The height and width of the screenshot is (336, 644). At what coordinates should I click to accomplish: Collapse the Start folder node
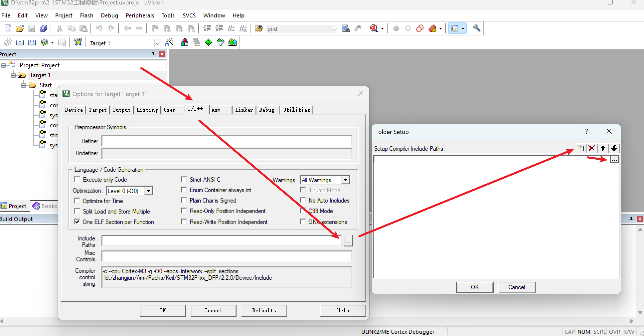(x=23, y=85)
